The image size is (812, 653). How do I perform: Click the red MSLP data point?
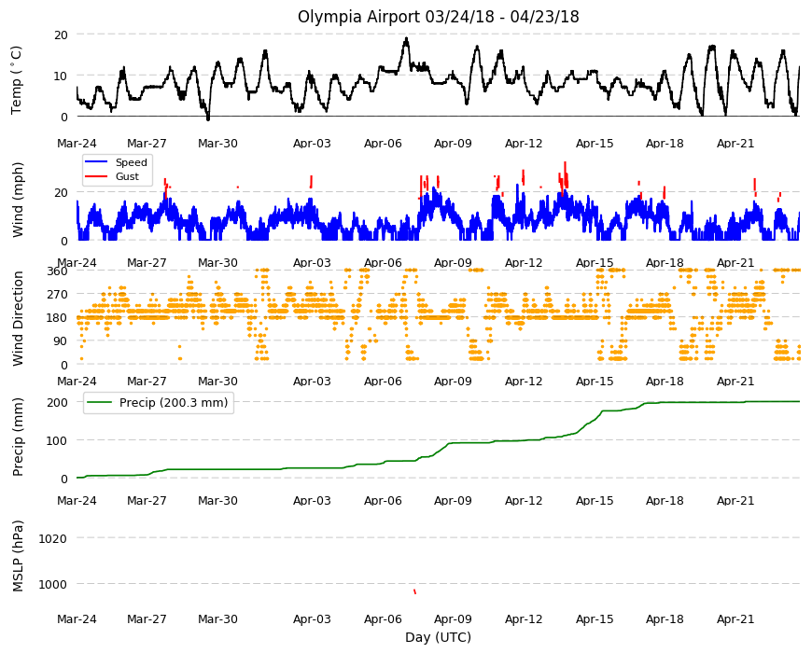click(x=414, y=591)
